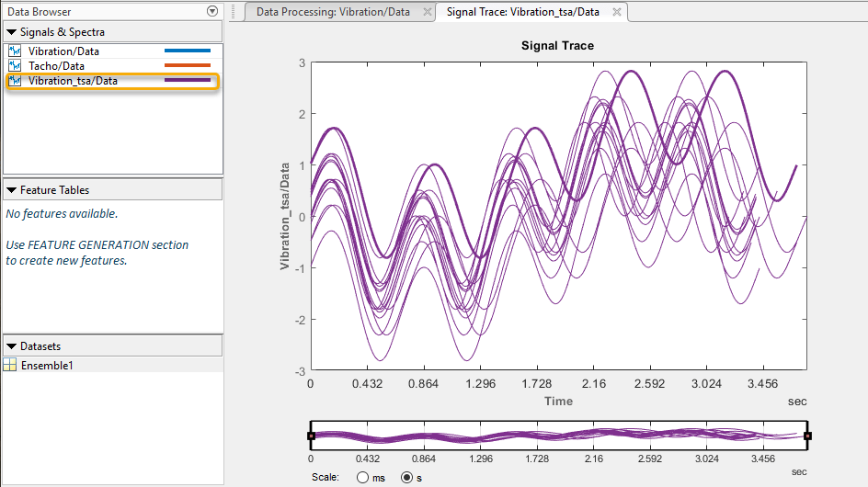The image size is (868, 487).
Task: Select the ms scale radio button
Action: 362,477
